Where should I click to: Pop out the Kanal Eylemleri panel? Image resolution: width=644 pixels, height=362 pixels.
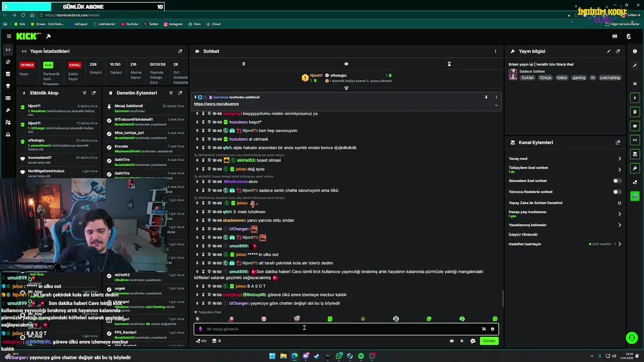(x=618, y=143)
